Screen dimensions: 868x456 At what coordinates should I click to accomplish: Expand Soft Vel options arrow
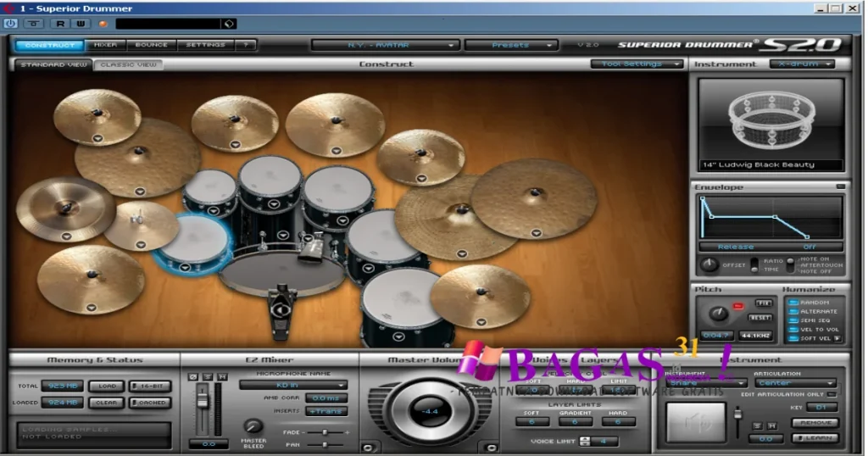coord(837,338)
